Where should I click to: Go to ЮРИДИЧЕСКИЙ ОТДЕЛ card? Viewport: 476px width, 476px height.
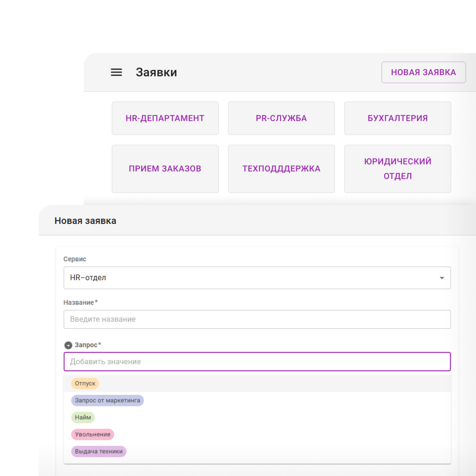click(x=398, y=169)
